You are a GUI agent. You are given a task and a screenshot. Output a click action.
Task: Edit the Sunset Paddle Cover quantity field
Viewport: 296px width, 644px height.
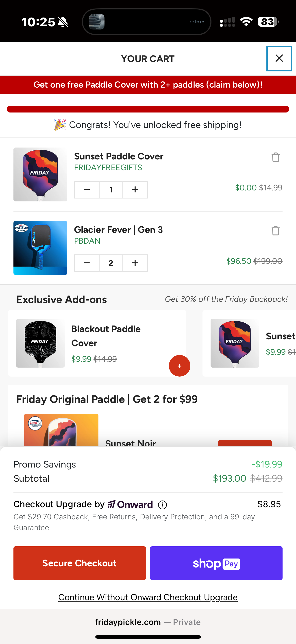coord(111,190)
